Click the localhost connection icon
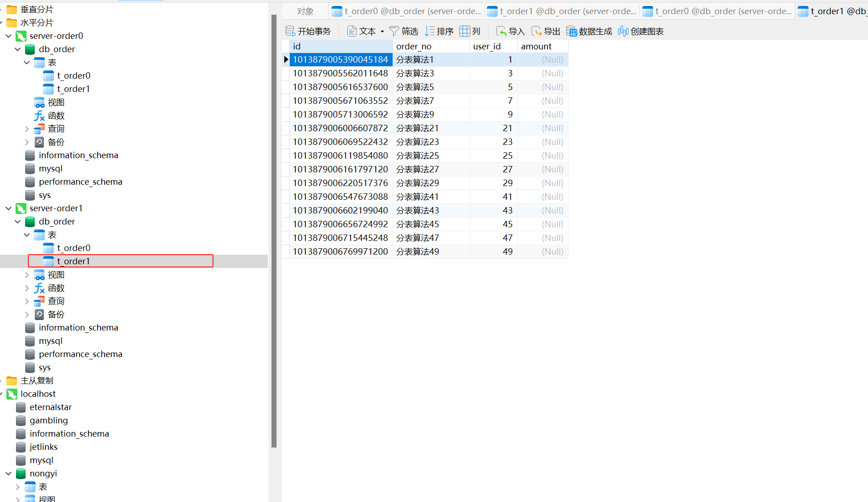The height and width of the screenshot is (502, 868). coord(12,394)
